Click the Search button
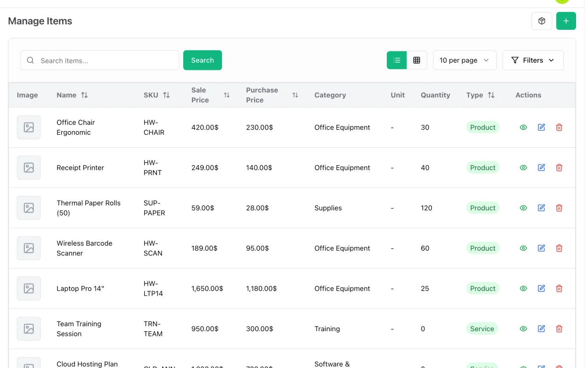Image resolution: width=588 pixels, height=368 pixels. coord(203,60)
